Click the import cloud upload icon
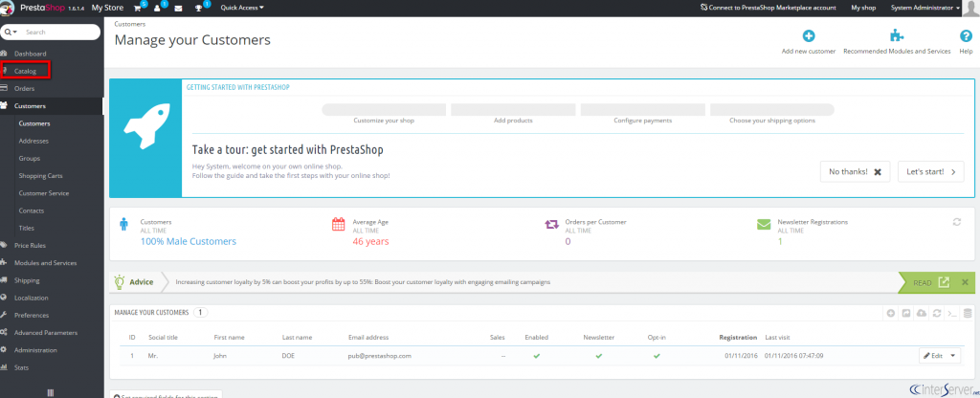Image resolution: width=980 pixels, height=398 pixels. 922,313
